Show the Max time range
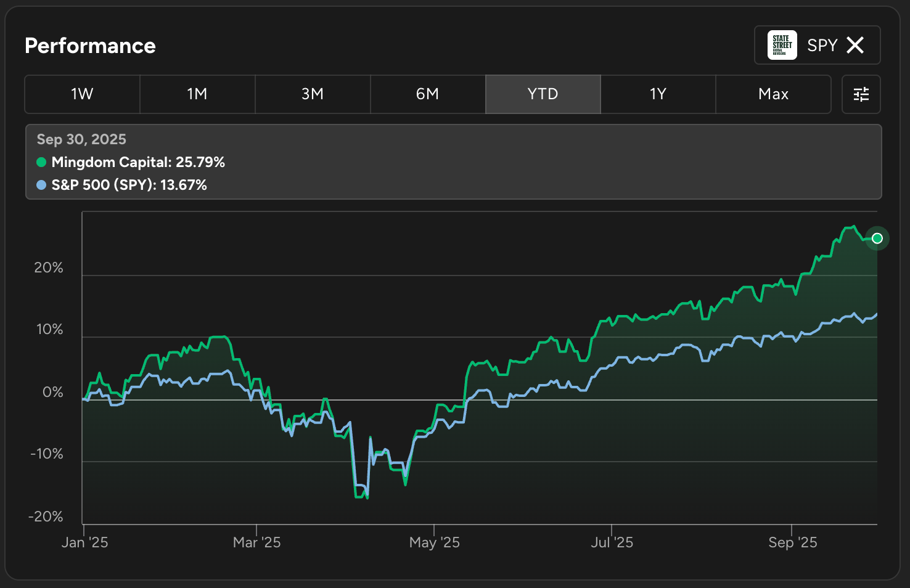This screenshot has height=588, width=910. click(773, 94)
